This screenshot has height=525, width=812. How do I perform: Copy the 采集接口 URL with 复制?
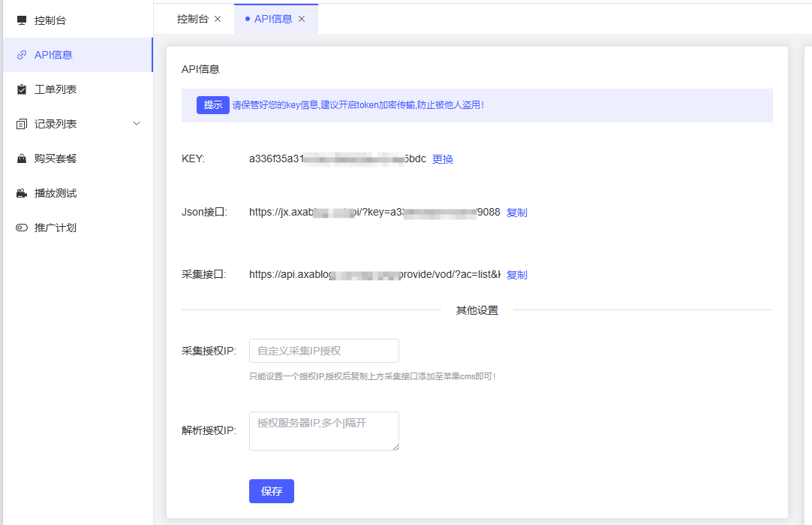(x=517, y=274)
